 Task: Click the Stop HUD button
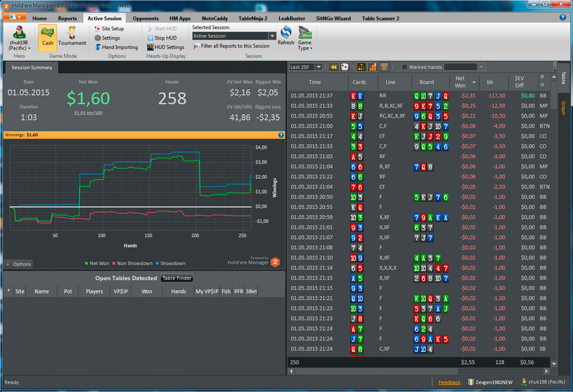click(x=162, y=38)
